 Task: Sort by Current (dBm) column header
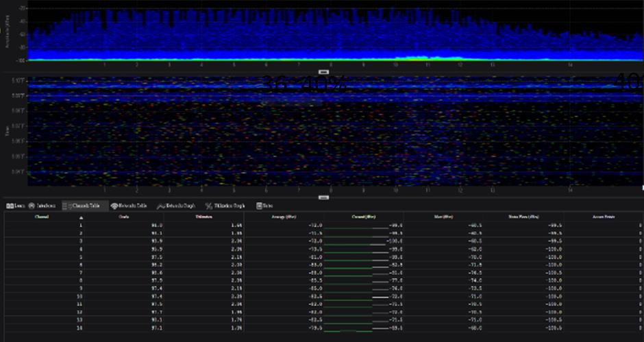coord(364,217)
